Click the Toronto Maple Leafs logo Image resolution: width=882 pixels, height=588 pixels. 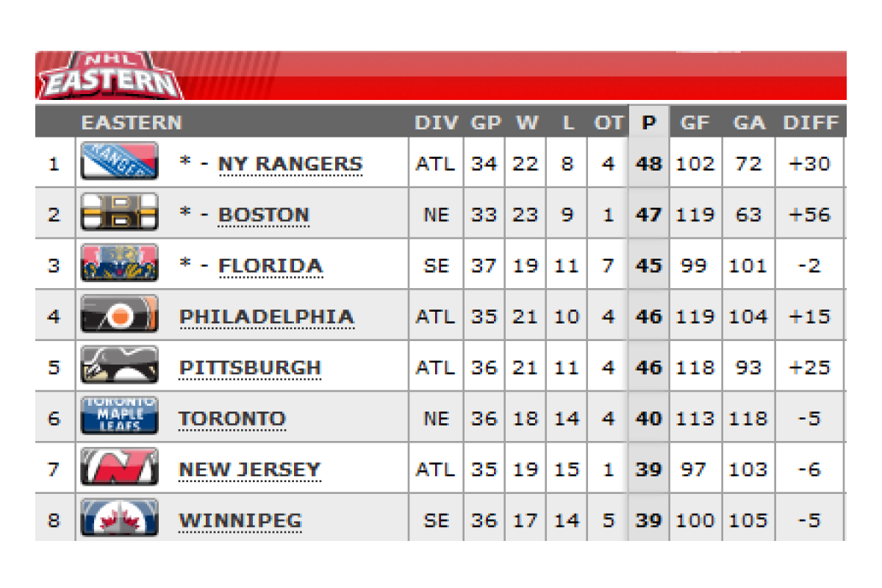119,417
